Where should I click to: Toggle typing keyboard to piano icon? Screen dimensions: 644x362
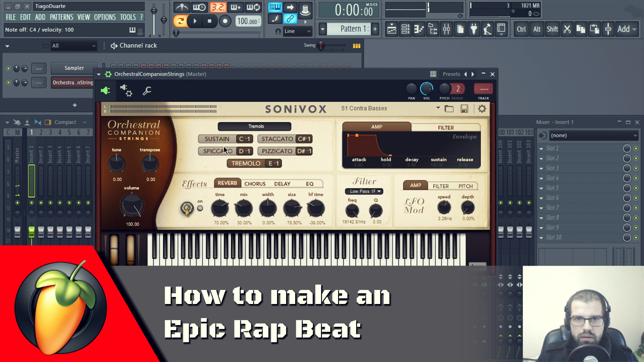[x=275, y=7]
